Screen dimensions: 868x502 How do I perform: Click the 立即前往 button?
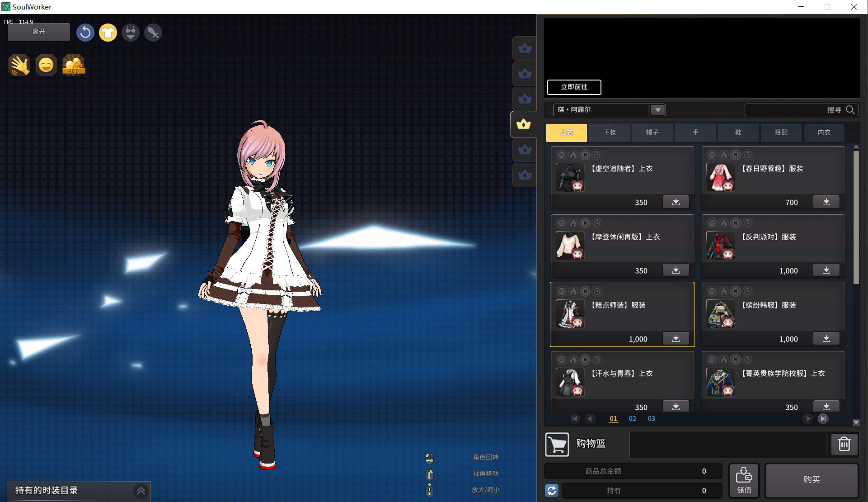click(x=574, y=87)
